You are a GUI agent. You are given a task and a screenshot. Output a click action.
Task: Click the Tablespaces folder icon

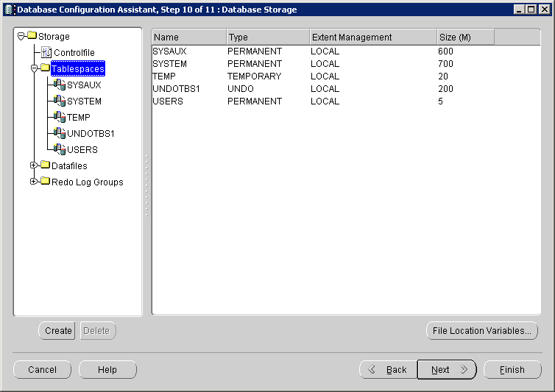(45, 68)
